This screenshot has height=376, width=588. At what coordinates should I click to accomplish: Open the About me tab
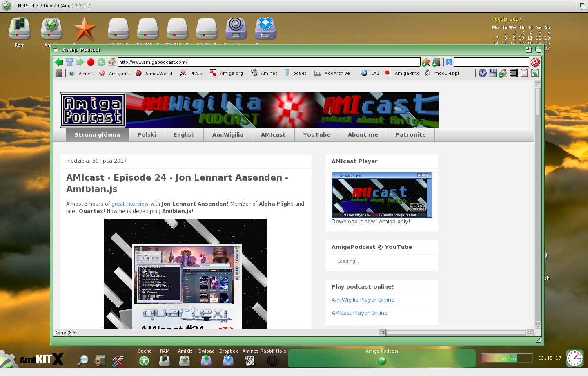pos(363,135)
